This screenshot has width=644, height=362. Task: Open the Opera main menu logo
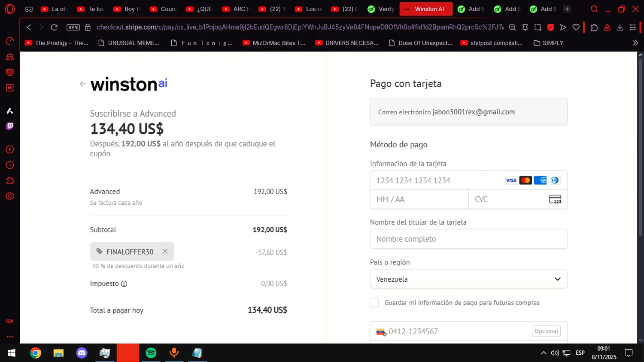pos(9,9)
